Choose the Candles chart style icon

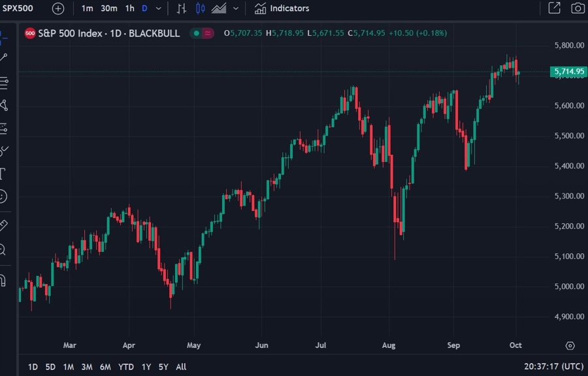pos(201,8)
